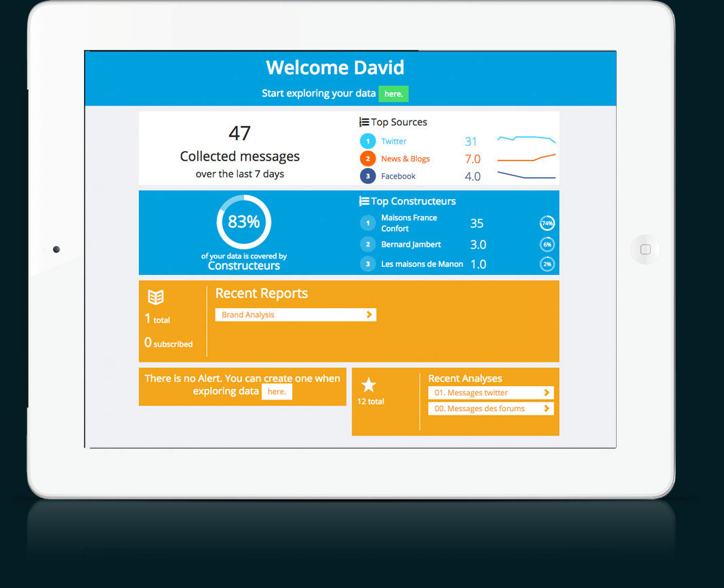Click Bernard Jambert value '3.0'
Screen dimensions: 724x588
click(478, 245)
